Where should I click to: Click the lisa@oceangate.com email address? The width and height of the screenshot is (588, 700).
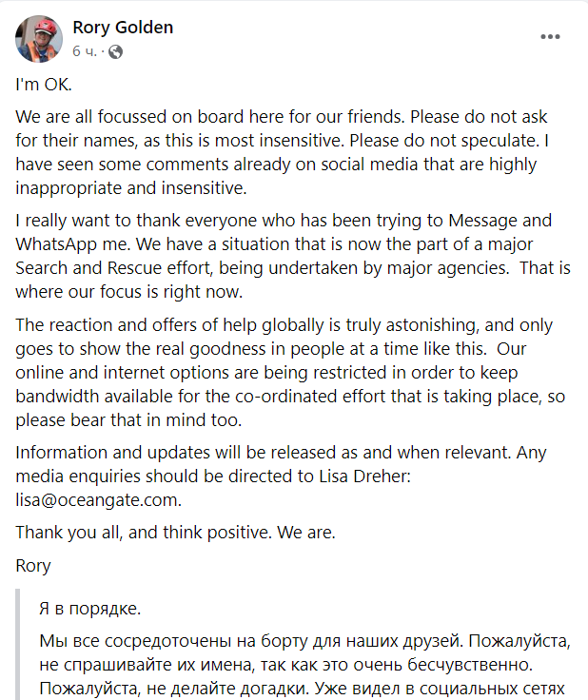point(98,499)
